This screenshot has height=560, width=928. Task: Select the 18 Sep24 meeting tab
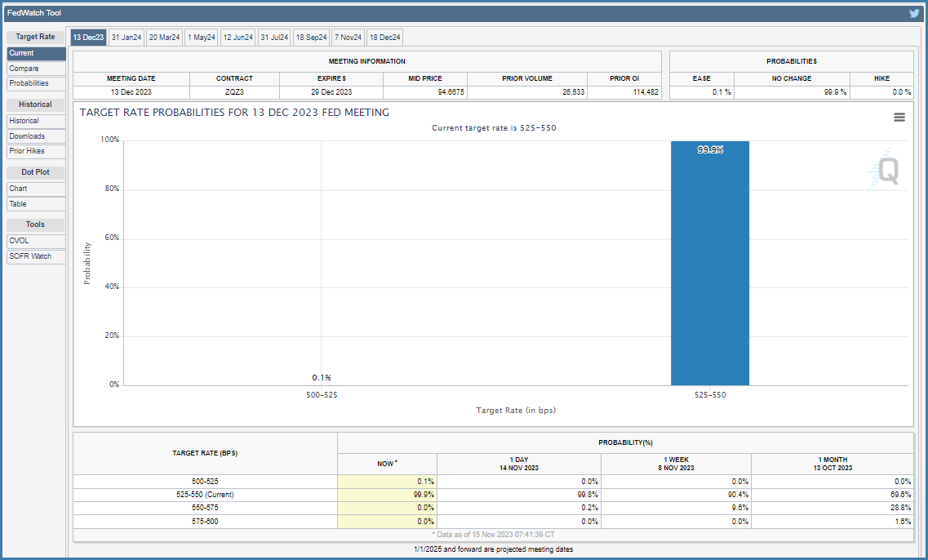click(x=311, y=38)
